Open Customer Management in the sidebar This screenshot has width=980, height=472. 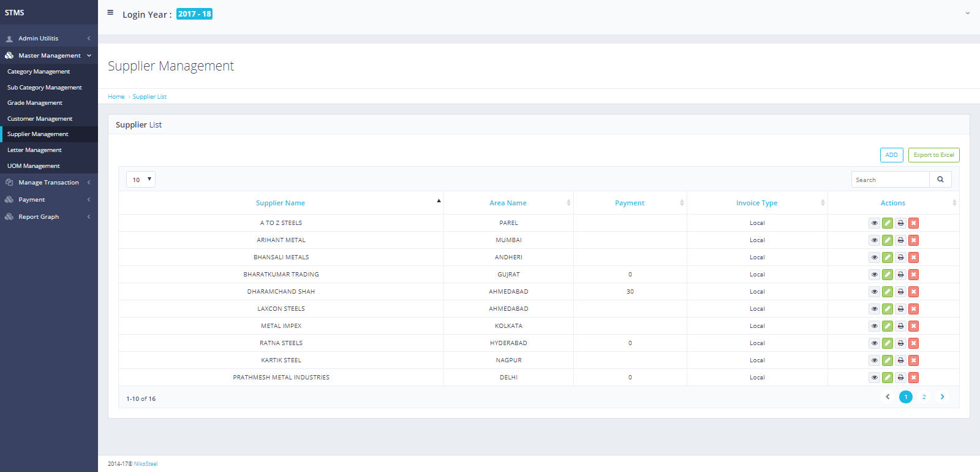[x=40, y=119]
